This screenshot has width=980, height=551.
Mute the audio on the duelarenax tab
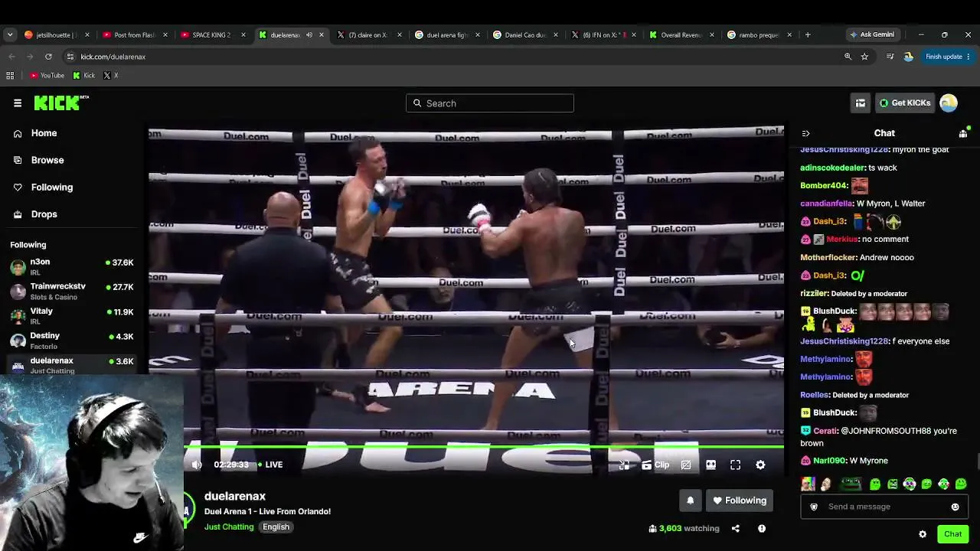(x=309, y=34)
